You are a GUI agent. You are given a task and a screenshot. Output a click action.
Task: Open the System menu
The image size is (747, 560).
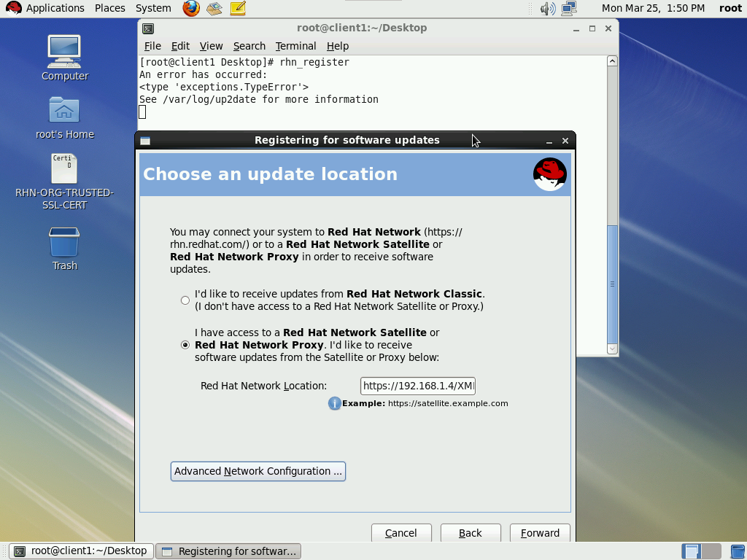pyautogui.click(x=153, y=8)
